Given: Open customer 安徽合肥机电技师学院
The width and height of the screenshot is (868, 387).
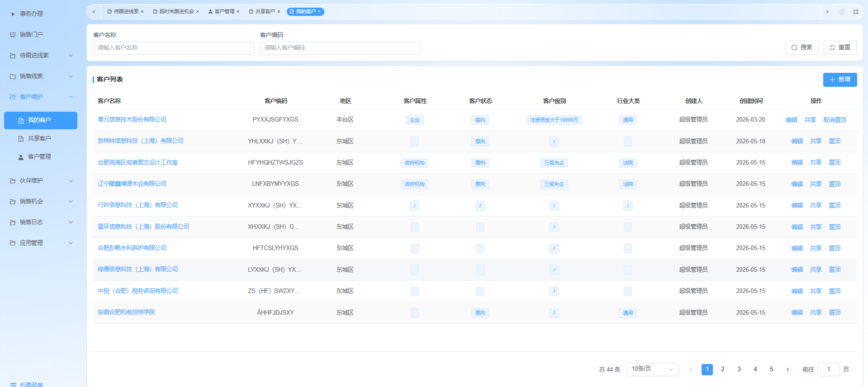Looking at the screenshot, I should (126, 312).
